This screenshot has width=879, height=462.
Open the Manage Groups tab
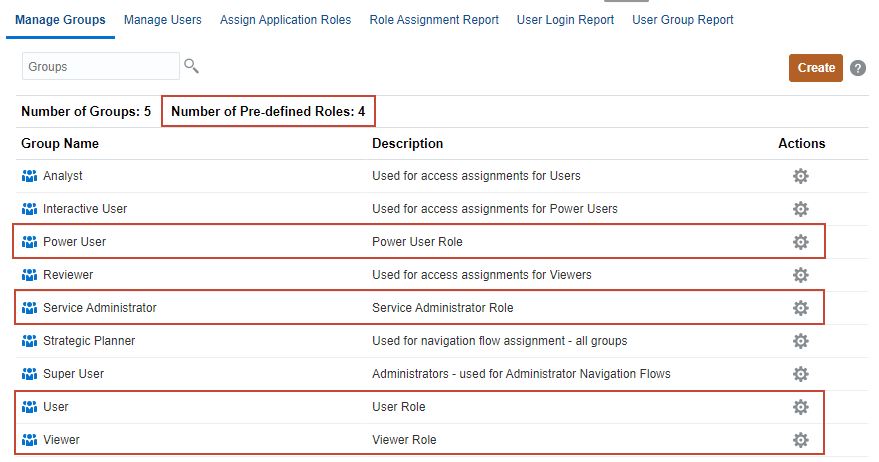[x=60, y=20]
